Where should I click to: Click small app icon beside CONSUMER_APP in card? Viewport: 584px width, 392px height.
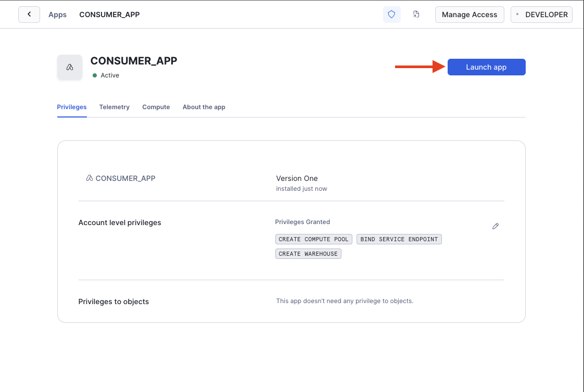[x=90, y=178]
